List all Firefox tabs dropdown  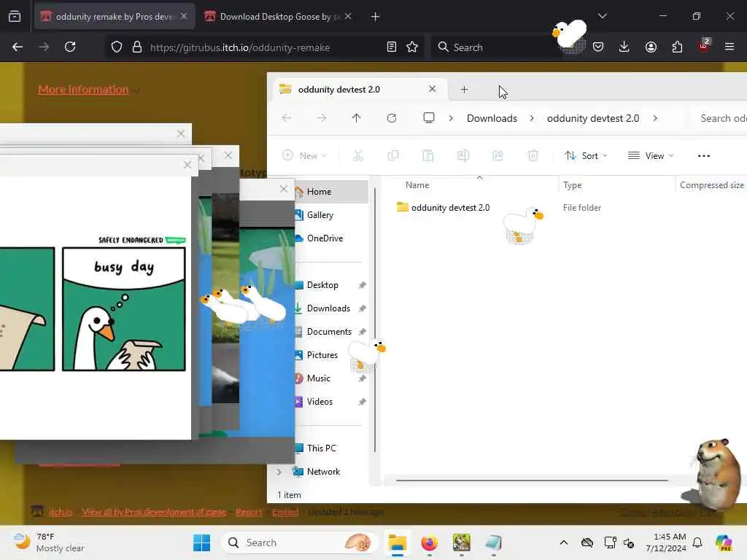pyautogui.click(x=603, y=16)
